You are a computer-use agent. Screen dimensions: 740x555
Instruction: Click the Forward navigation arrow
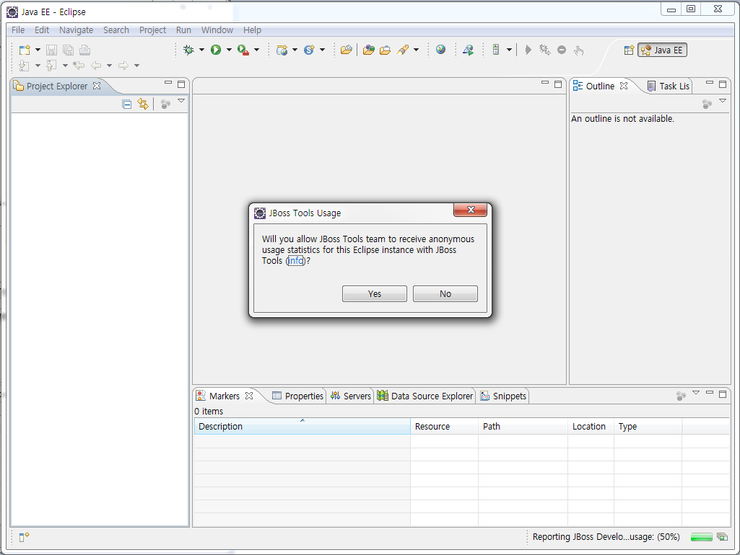point(124,66)
